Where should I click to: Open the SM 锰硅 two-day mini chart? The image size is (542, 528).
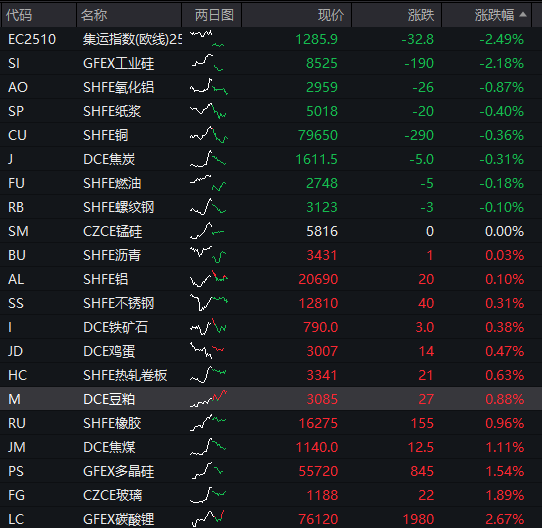pos(207,231)
